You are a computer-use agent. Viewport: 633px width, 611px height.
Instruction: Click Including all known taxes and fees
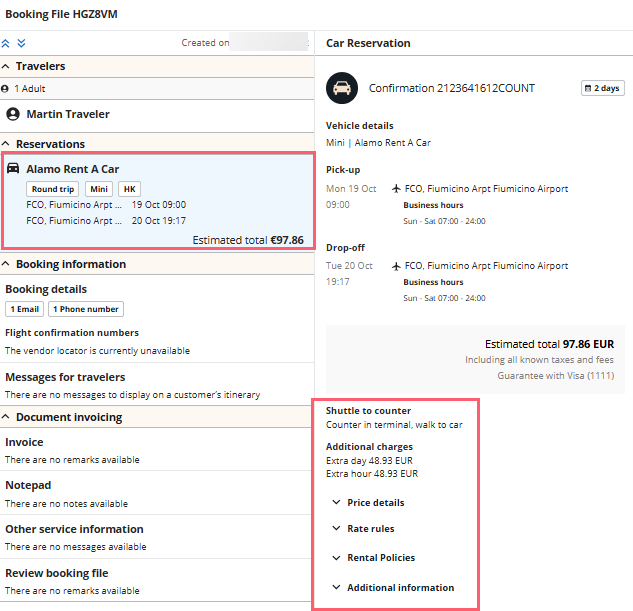click(x=539, y=360)
